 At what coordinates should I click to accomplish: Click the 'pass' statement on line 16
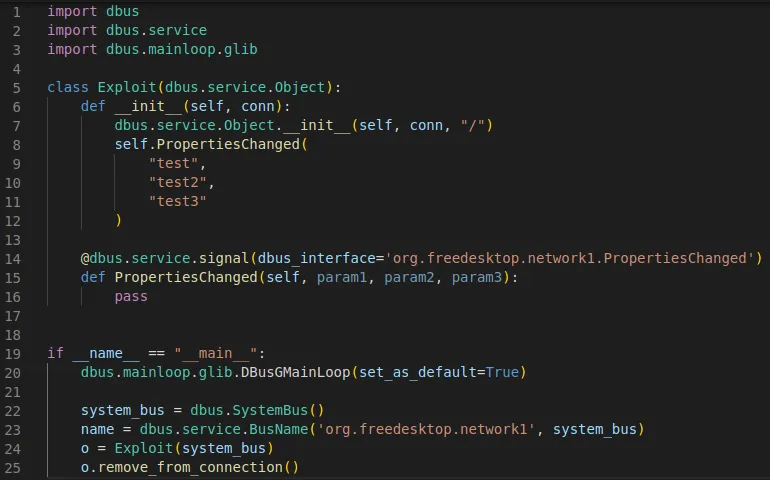coord(131,296)
